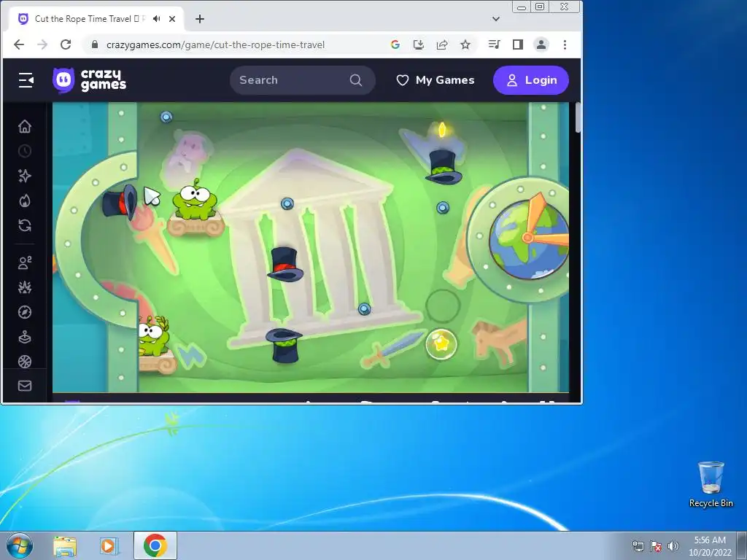The width and height of the screenshot is (747, 560).
Task: Close the Cut the Rope tab
Action: tap(172, 18)
